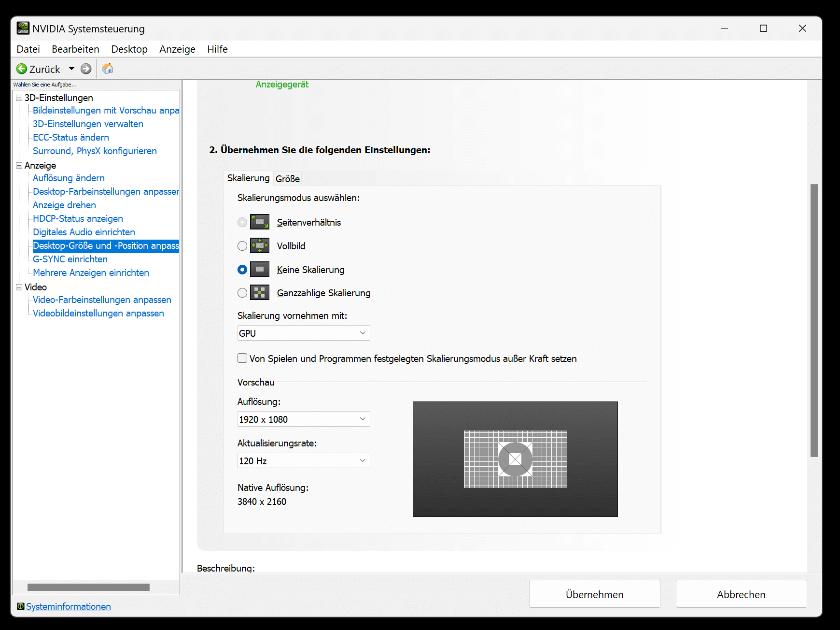
Task: Open HDCP-Status anzeigen
Action: [78, 218]
